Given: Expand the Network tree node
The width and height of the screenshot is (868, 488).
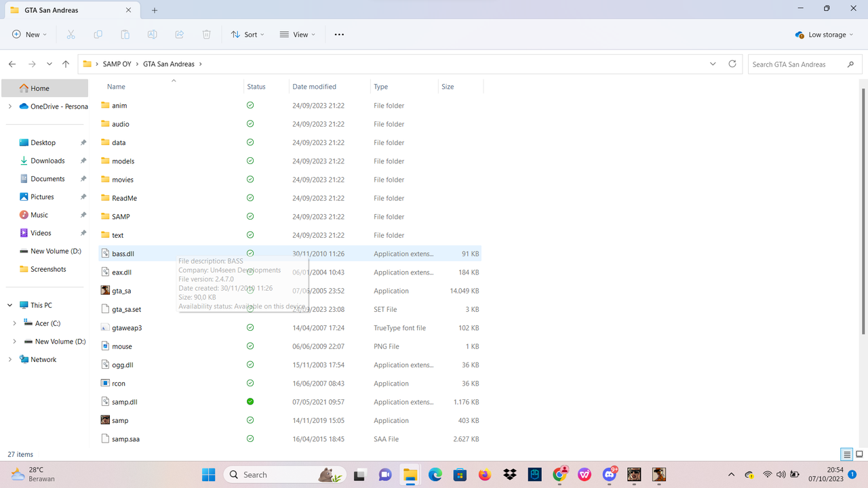Looking at the screenshot, I should pyautogui.click(x=9, y=359).
